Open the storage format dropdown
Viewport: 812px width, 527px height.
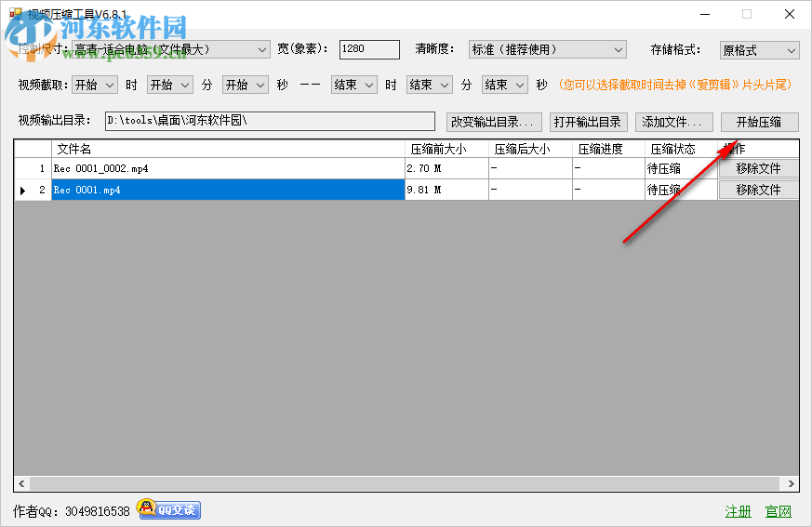coord(759,50)
